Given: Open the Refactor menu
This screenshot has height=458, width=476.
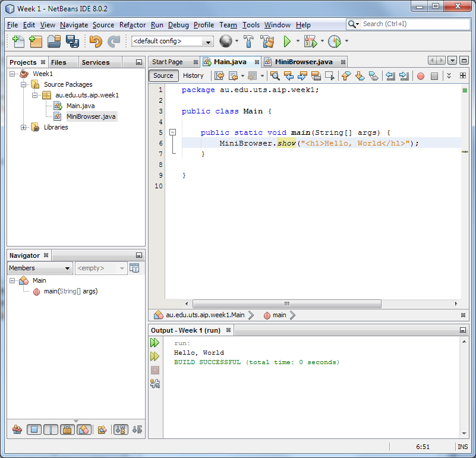Looking at the screenshot, I should tap(132, 25).
